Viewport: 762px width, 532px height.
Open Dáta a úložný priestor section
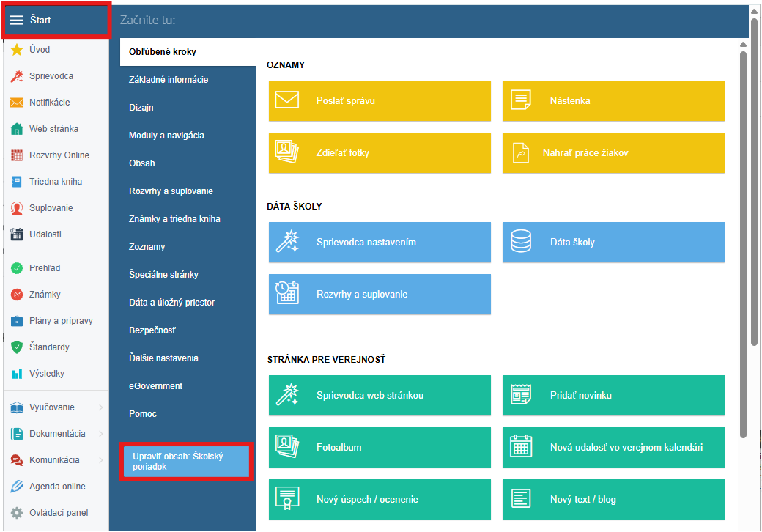tap(188, 302)
